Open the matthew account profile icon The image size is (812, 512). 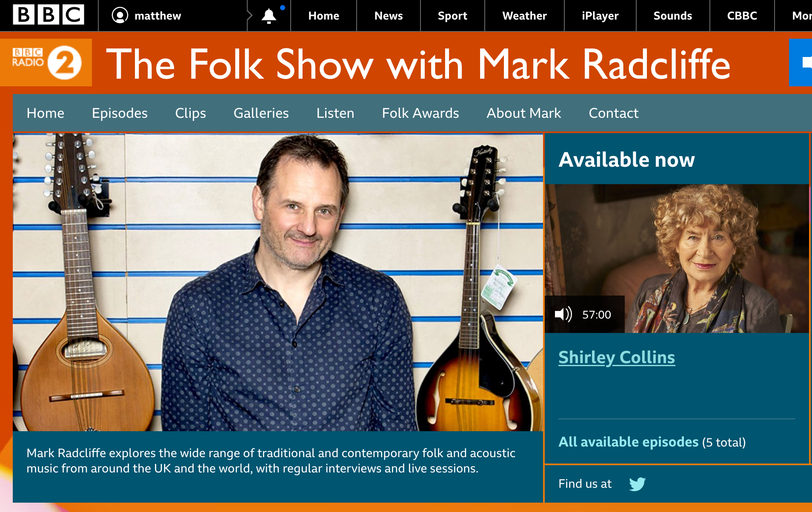pos(120,16)
